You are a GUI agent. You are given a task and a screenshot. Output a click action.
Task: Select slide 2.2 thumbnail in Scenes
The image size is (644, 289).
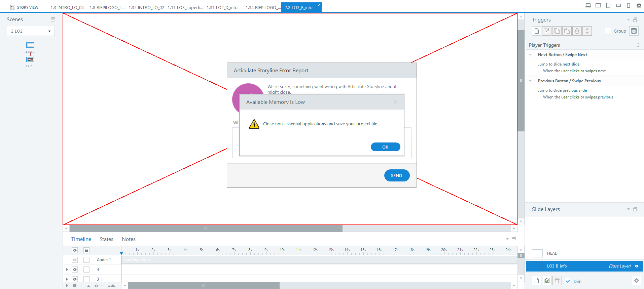[30, 59]
